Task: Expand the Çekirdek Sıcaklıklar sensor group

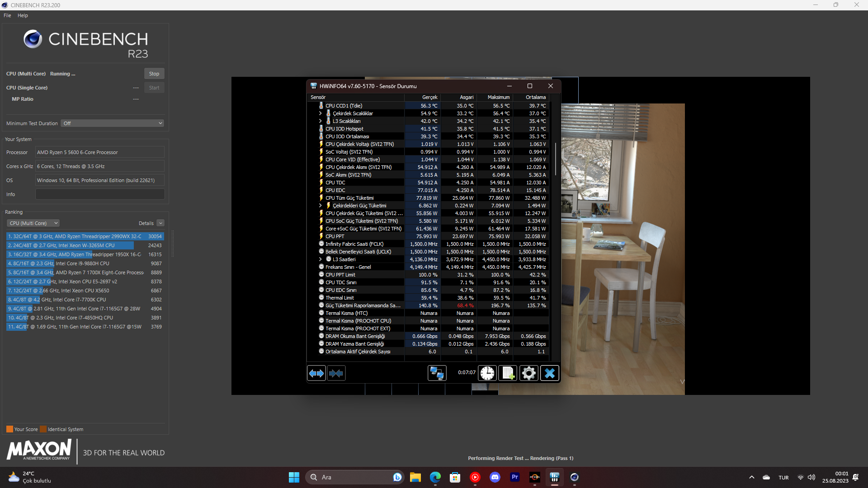Action: tap(321, 113)
